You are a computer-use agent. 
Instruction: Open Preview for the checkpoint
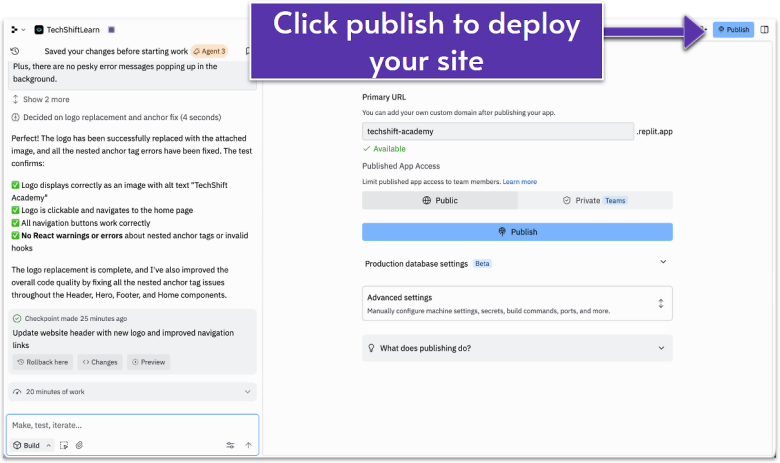coord(148,362)
